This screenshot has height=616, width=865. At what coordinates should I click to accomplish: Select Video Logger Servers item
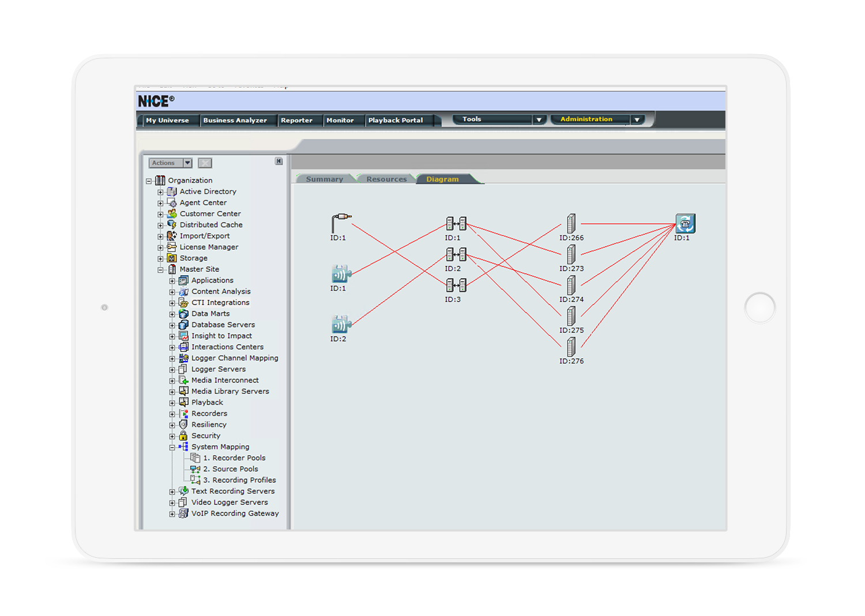[230, 502]
